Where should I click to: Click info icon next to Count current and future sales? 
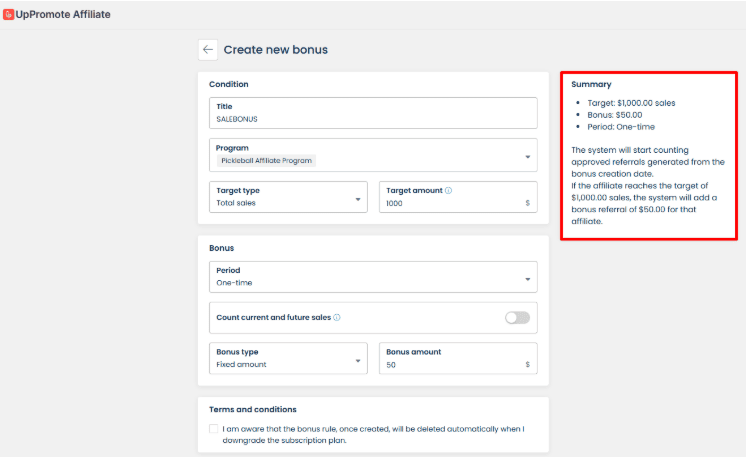pos(337,317)
